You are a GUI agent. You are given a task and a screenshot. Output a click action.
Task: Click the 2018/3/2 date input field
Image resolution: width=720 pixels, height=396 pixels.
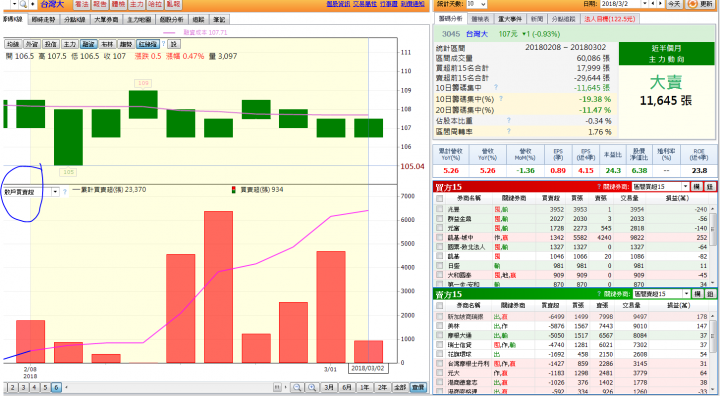(x=620, y=4)
